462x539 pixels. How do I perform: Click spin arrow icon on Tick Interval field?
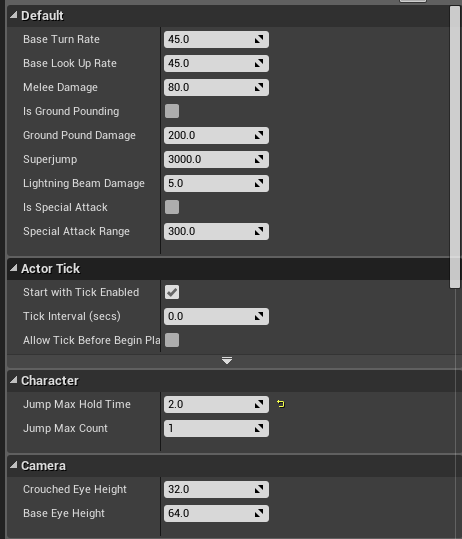(x=259, y=316)
